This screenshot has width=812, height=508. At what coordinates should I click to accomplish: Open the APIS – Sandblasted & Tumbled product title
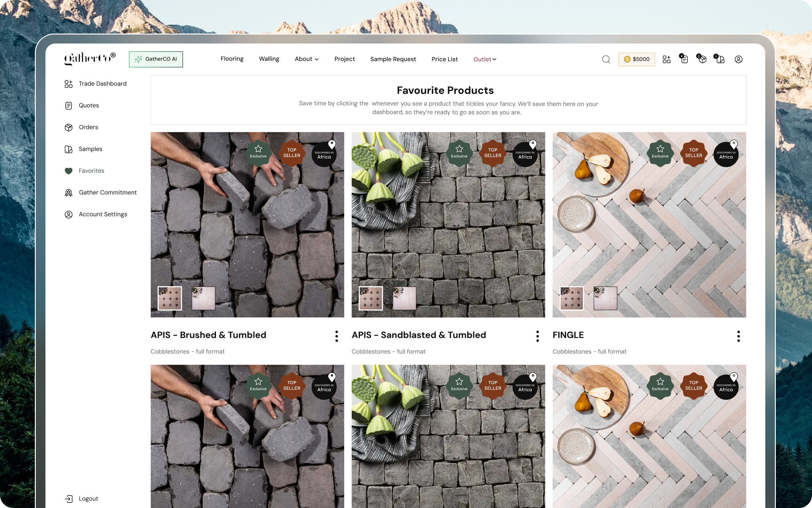[x=418, y=335]
